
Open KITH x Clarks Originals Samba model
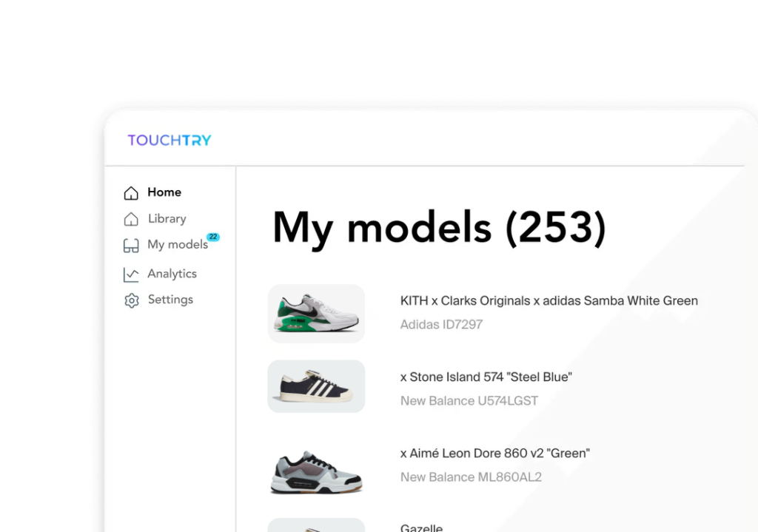[x=549, y=300]
